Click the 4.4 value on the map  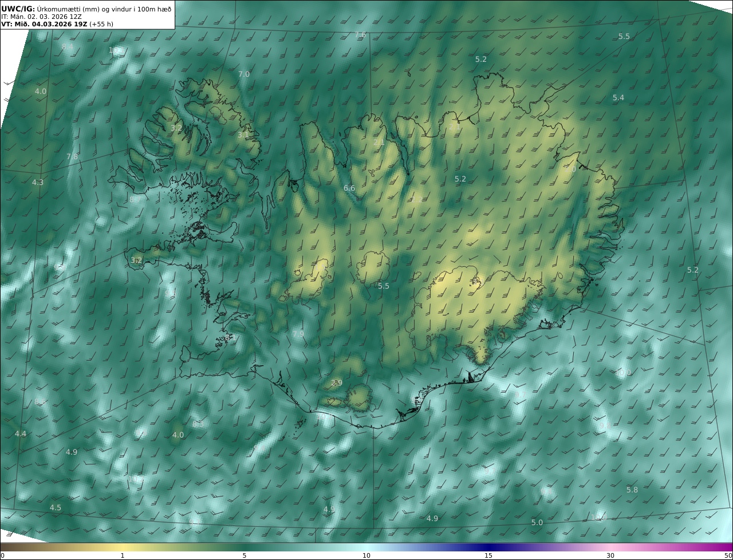(x=21, y=434)
